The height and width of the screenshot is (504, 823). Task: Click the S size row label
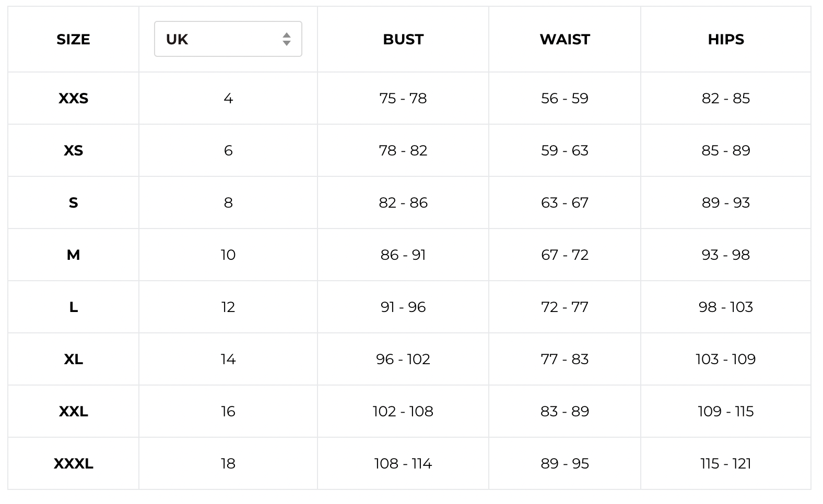[x=73, y=203]
